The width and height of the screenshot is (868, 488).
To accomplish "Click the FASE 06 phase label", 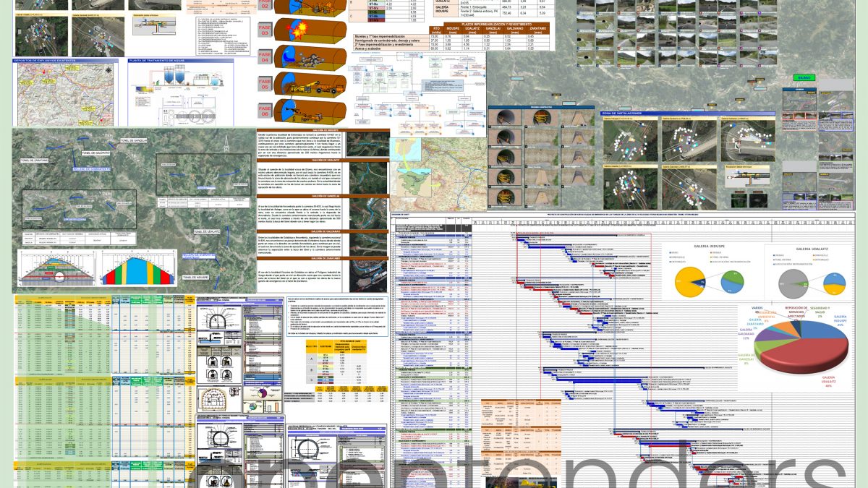I will pyautogui.click(x=265, y=111).
